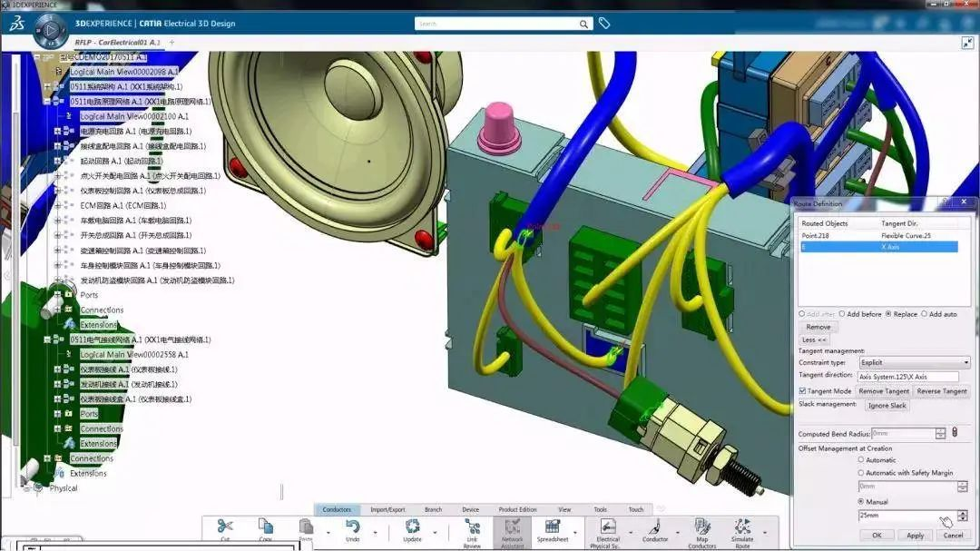980x551 pixels.
Task: Open the Link Review tool
Action: (x=472, y=526)
